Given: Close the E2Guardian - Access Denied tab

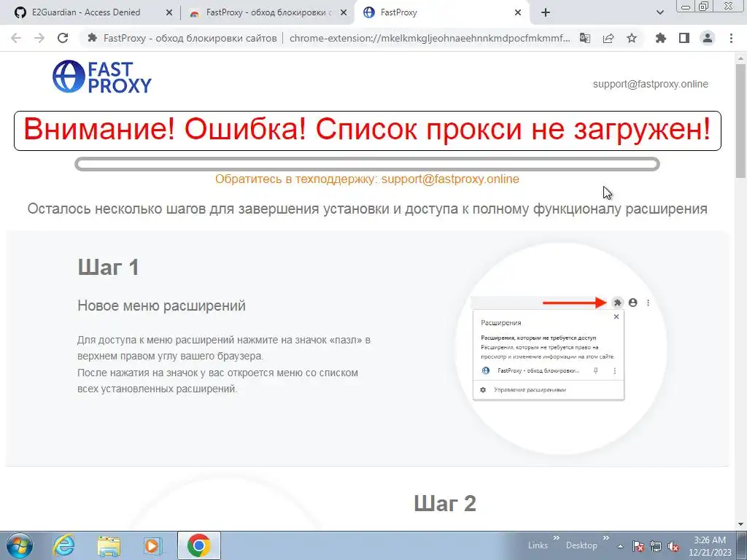Looking at the screenshot, I should [169, 13].
